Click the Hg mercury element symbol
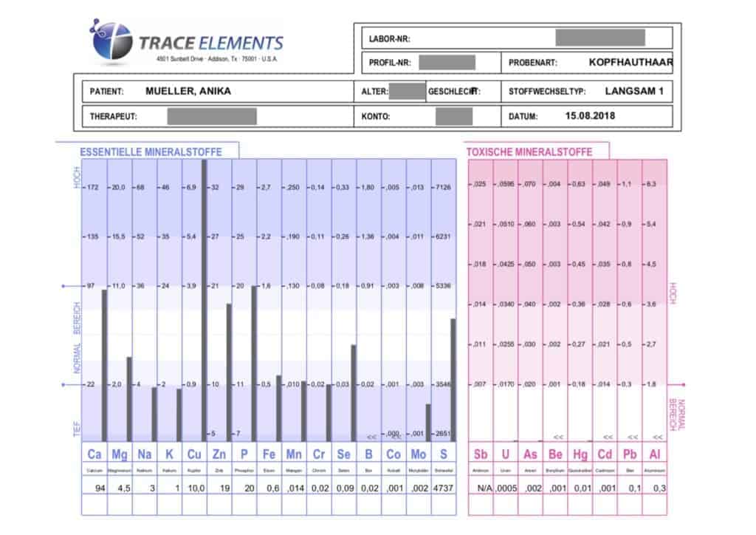756x535 pixels. click(x=580, y=453)
